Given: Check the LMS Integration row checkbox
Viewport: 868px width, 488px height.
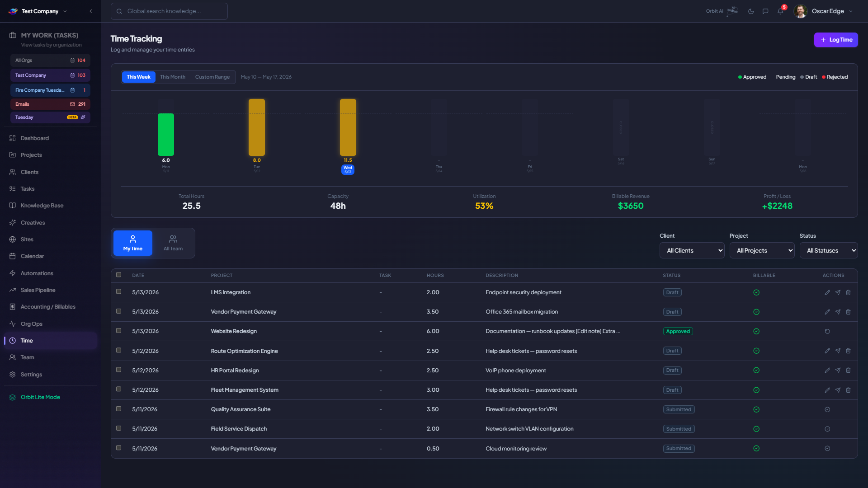Looking at the screenshot, I should click(119, 292).
